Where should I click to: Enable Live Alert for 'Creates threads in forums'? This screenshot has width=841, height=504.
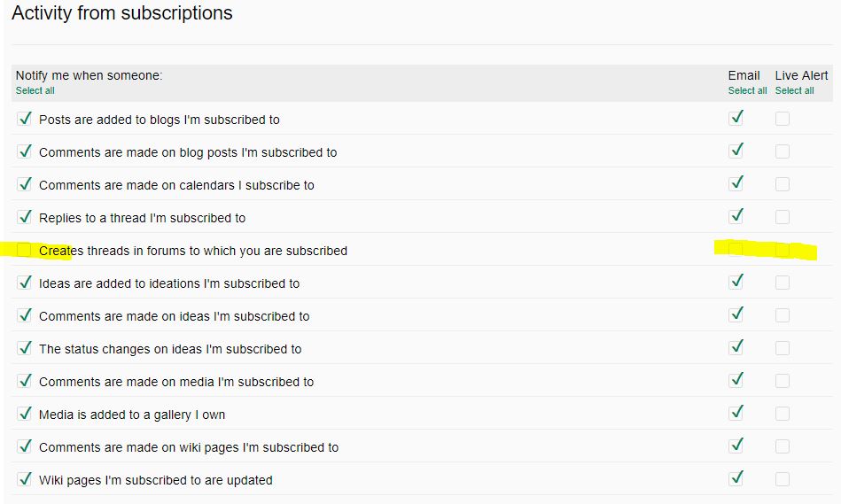coord(783,250)
